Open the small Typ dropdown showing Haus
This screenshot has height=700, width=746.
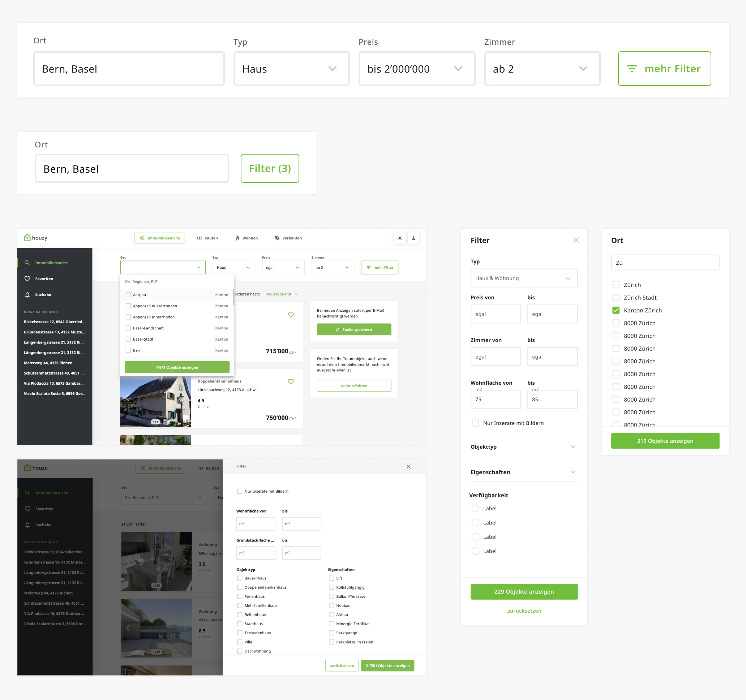point(233,267)
